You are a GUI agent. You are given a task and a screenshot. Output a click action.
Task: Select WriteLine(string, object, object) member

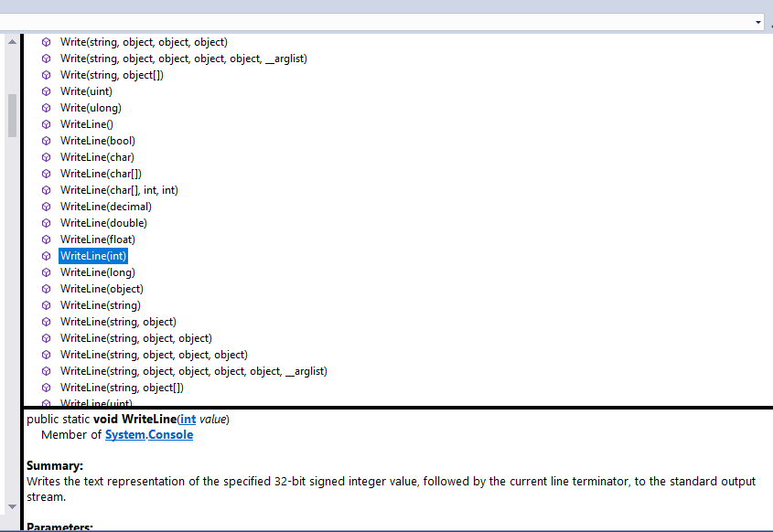click(x=136, y=338)
